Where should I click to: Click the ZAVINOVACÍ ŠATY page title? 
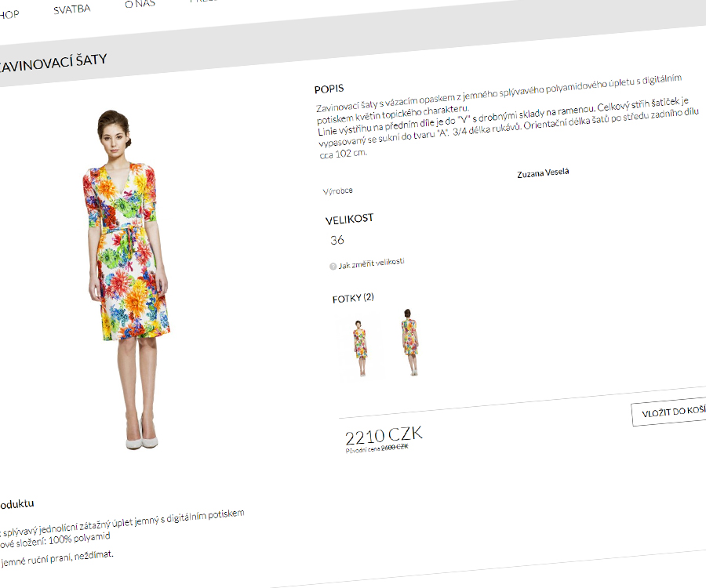pos(53,63)
